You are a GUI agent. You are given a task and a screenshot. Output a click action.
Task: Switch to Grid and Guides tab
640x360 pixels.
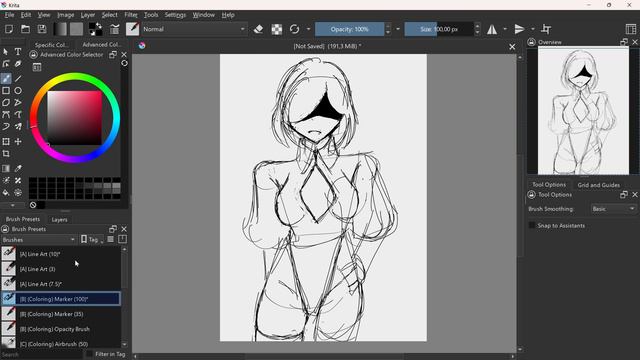click(x=598, y=184)
